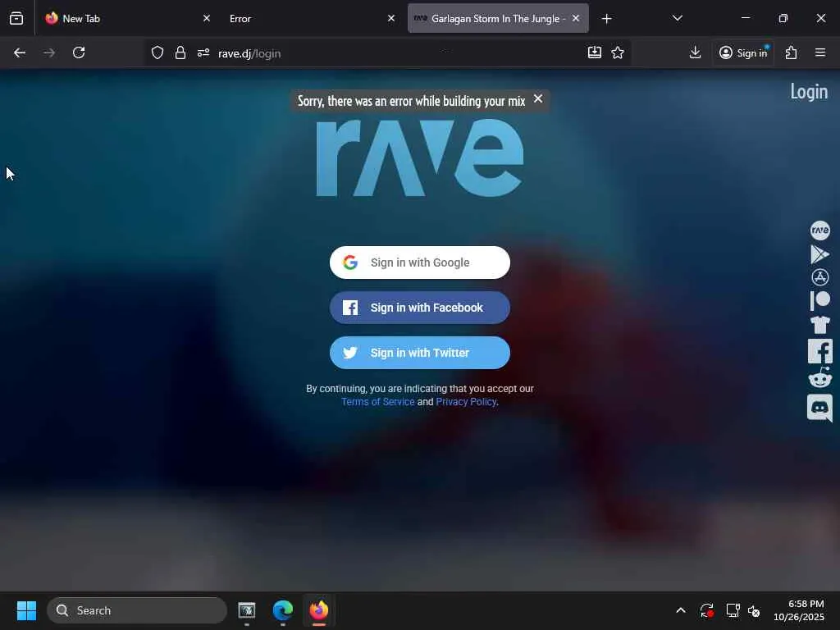Open the Firefox downloads panel
840x630 pixels.
tap(695, 52)
